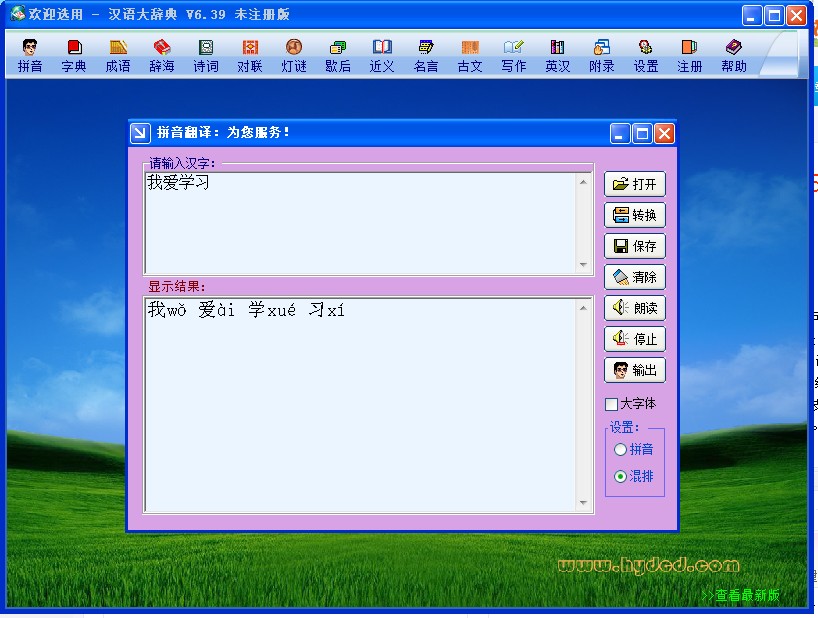Open the 灯谜 (lantern riddles) tool
This screenshot has width=818, height=618.
pos(293,55)
